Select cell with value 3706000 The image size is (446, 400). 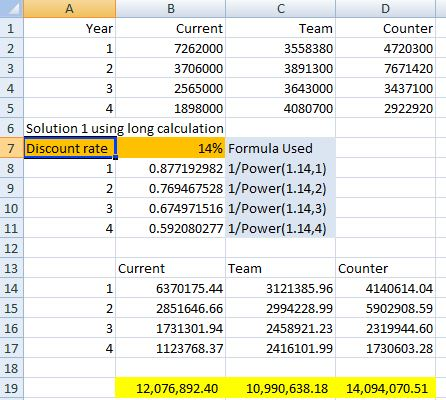tap(171, 68)
